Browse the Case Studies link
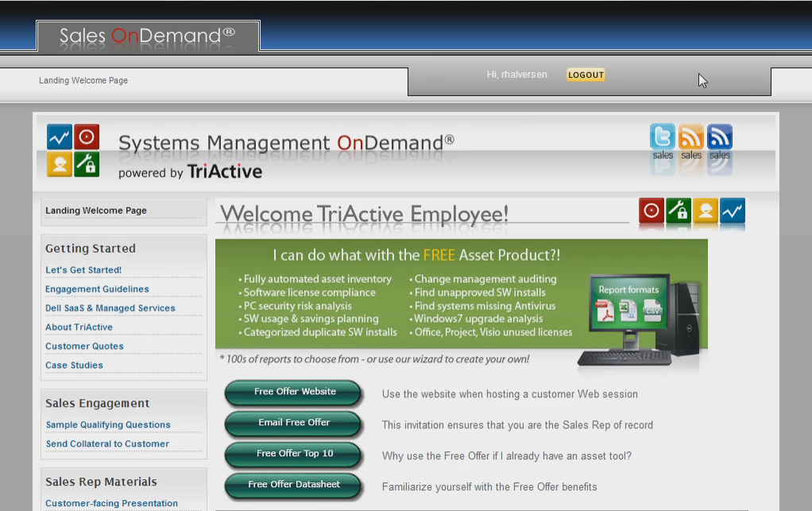 (x=74, y=366)
